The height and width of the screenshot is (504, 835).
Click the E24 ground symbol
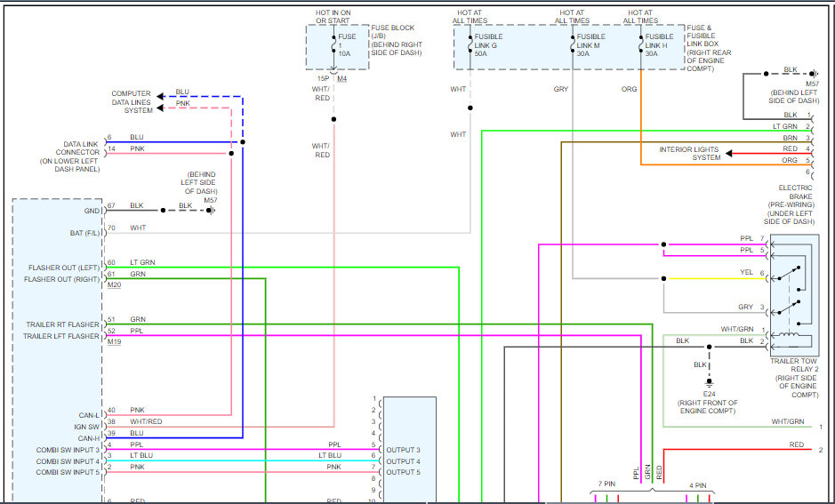(709, 380)
